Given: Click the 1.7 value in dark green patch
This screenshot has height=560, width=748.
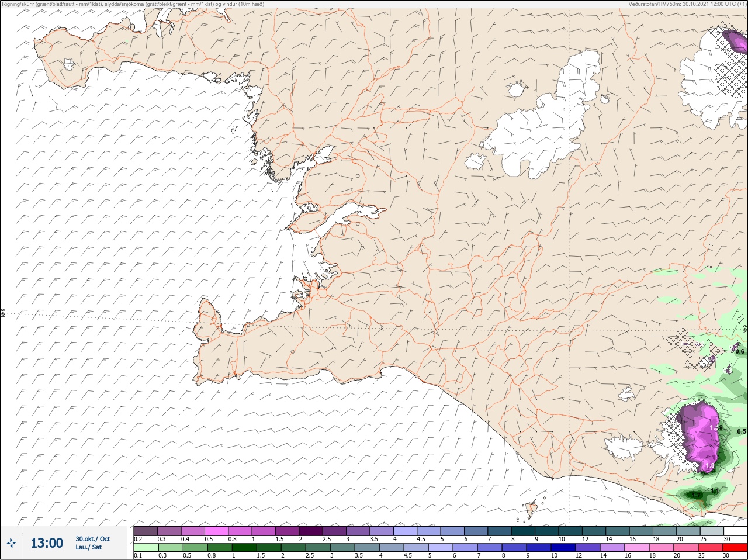Looking at the screenshot, I should [696, 495].
